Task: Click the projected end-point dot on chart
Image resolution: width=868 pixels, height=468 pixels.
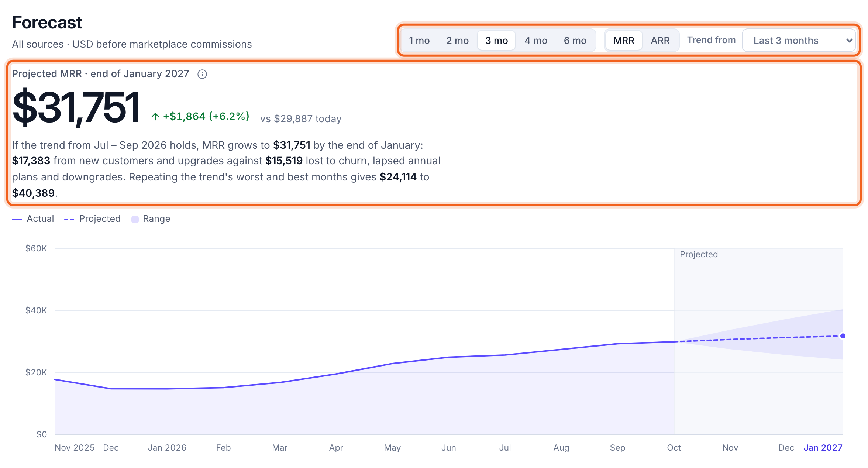Action: point(843,336)
